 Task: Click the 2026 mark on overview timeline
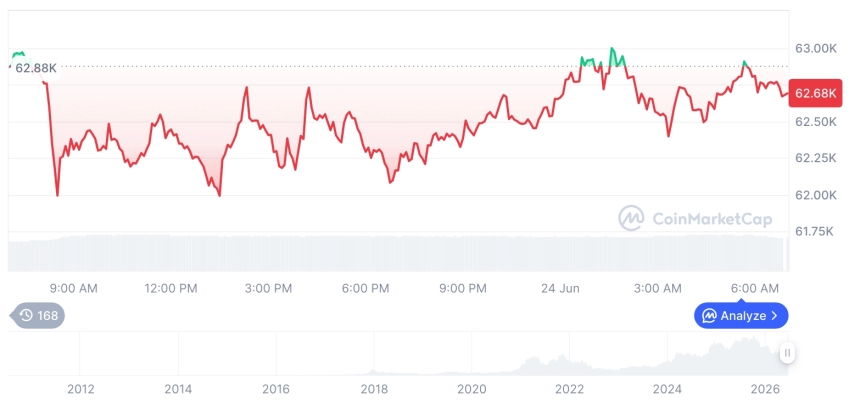(765, 389)
